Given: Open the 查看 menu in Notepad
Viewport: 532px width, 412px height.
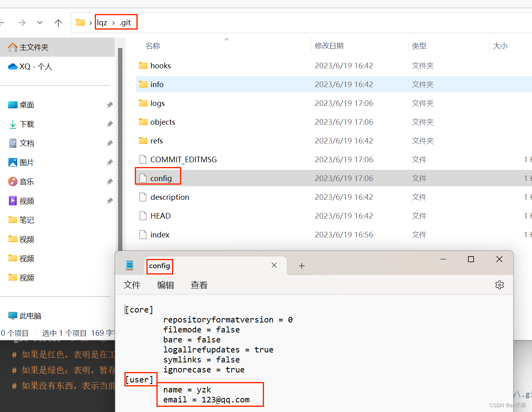Looking at the screenshot, I should click(x=199, y=285).
